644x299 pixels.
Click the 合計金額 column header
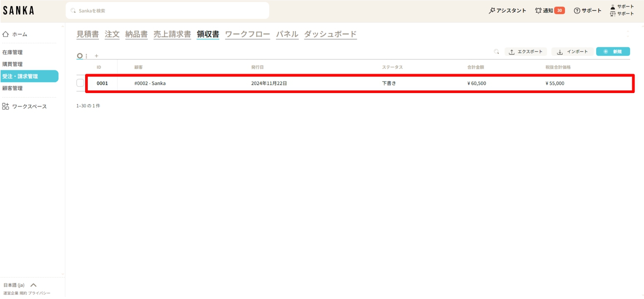point(476,67)
